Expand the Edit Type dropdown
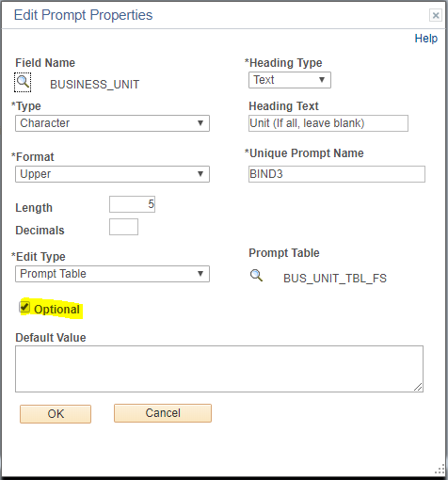Viewport: 448px width, 480px height. point(112,274)
